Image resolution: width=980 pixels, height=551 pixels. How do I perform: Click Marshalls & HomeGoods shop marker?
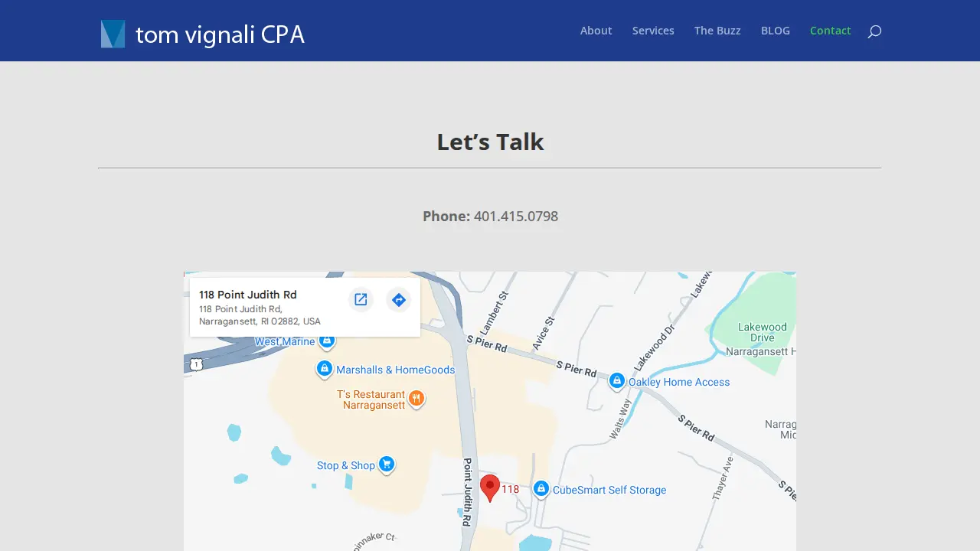pos(325,370)
